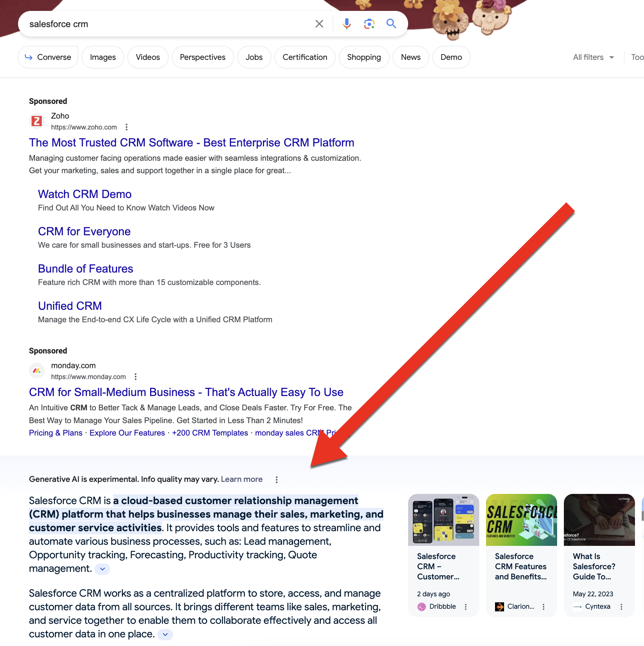The width and height of the screenshot is (644, 646).
Task: Select the Certification filter chip
Action: click(x=305, y=57)
